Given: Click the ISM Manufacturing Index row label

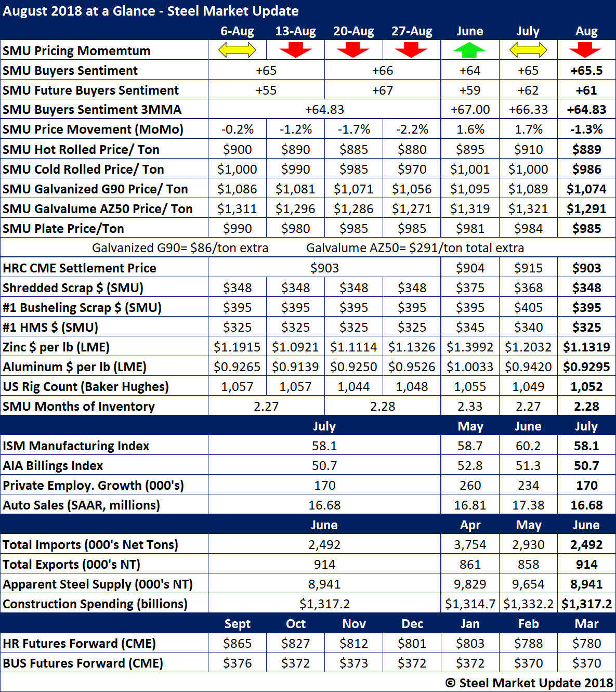Looking at the screenshot, I should pos(76,446).
